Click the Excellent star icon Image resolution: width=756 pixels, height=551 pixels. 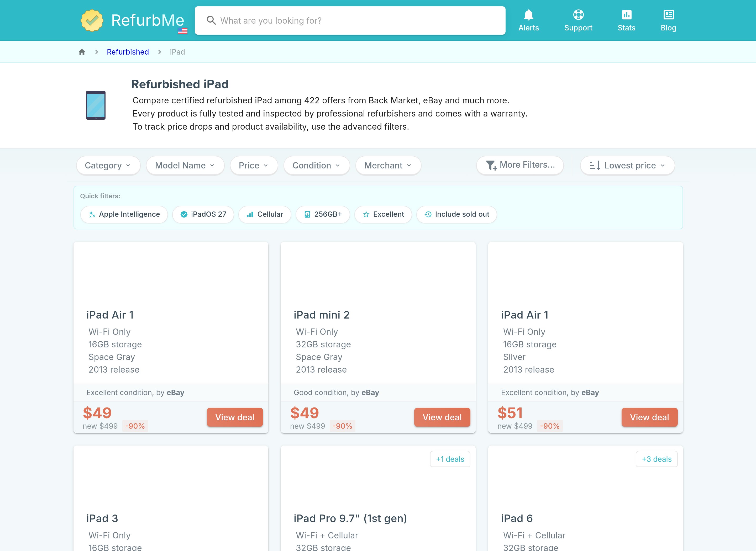coord(366,214)
